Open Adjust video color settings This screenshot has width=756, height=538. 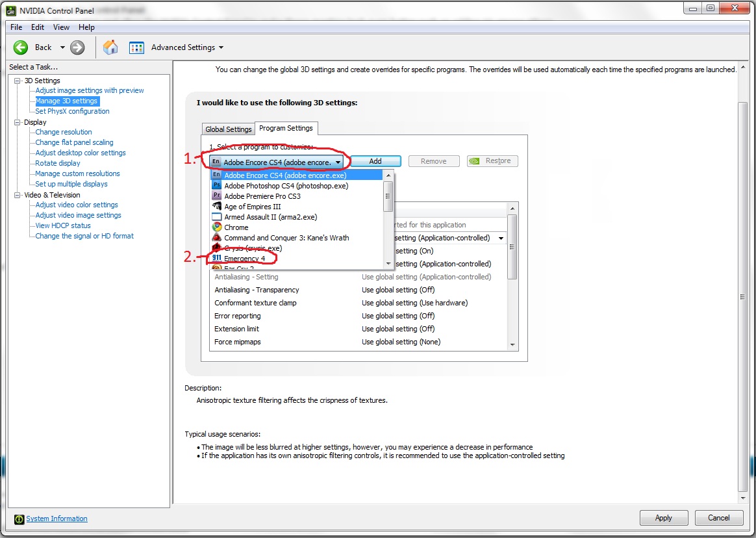(x=77, y=205)
